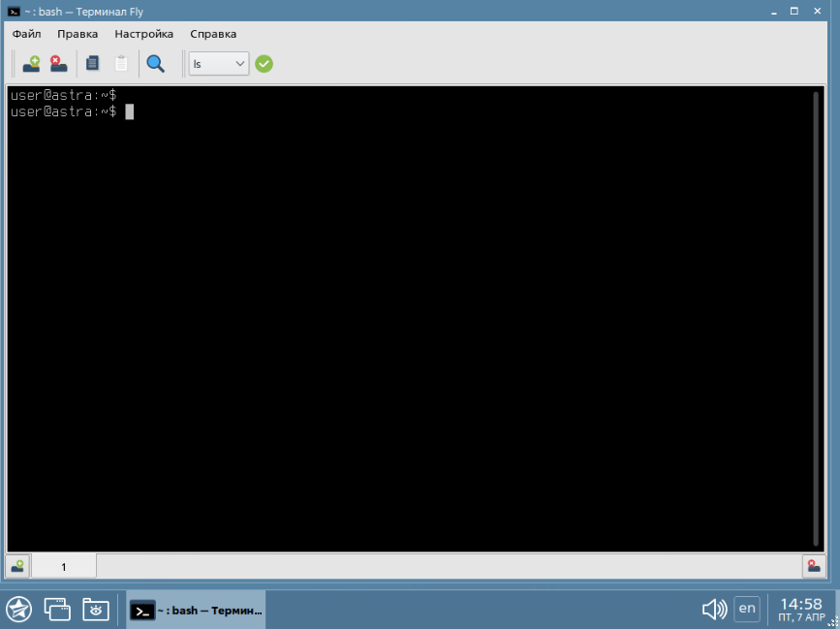This screenshot has width=840, height=629.
Task: Open the Правка menu
Action: [78, 34]
